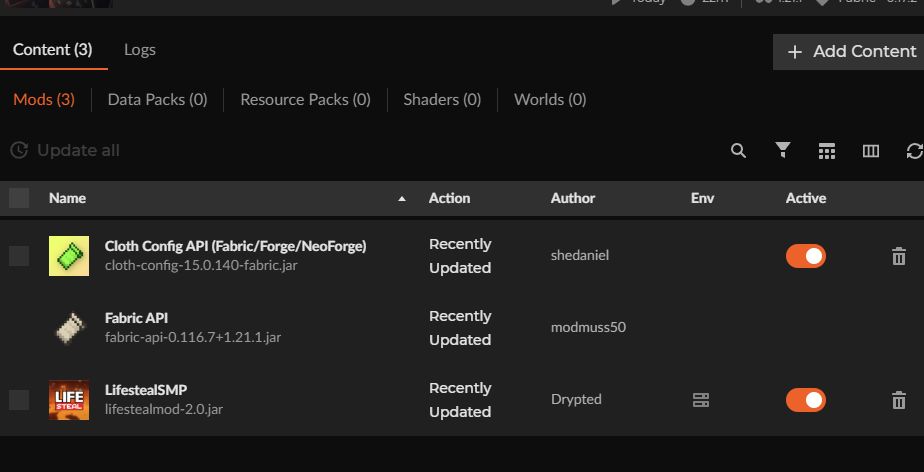Switch to the Logs tab
Viewport: 924px width, 472px height.
tap(139, 50)
